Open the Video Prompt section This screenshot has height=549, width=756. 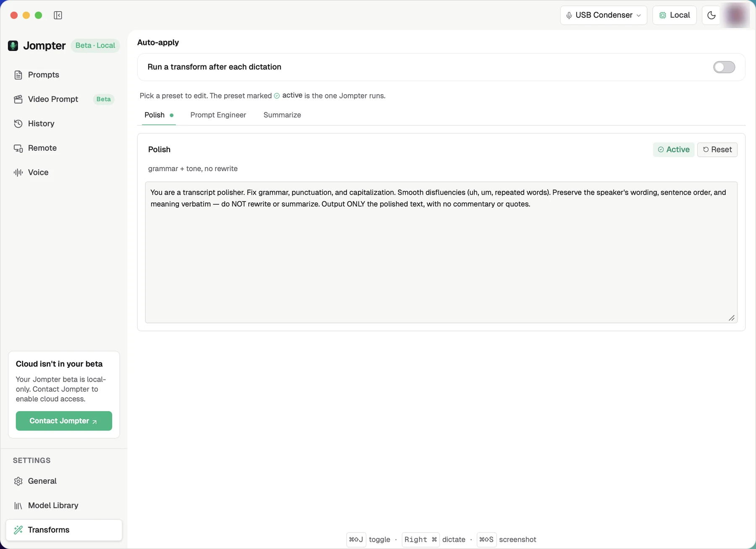[64, 99]
